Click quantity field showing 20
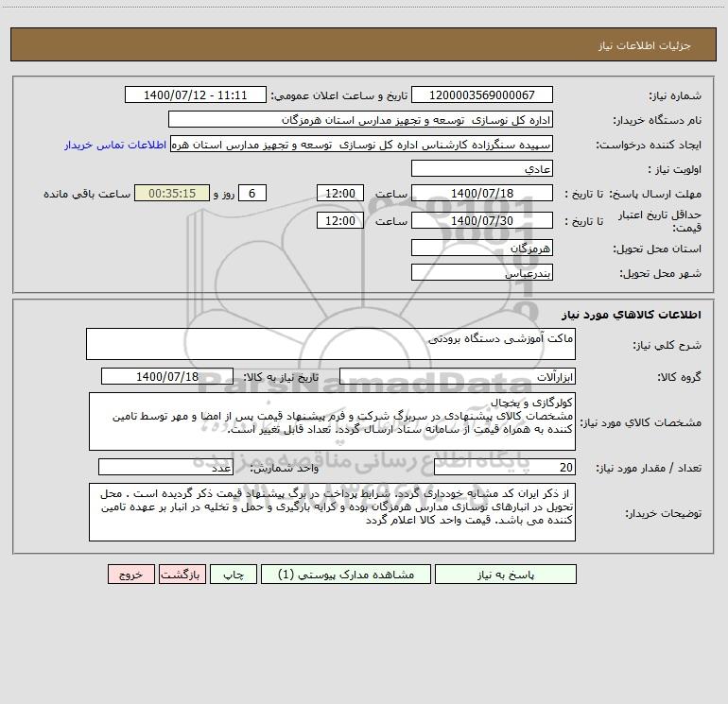728x704 pixels. [505, 467]
